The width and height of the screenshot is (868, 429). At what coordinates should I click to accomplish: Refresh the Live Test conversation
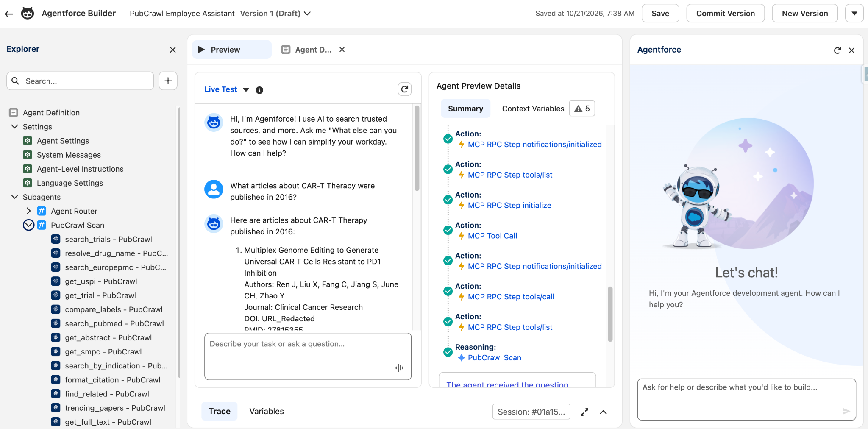pos(405,89)
